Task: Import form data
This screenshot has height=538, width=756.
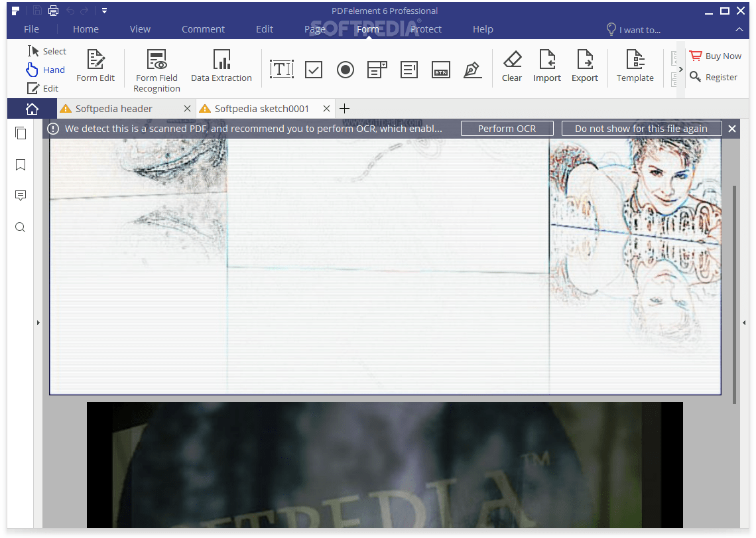Action: (547, 66)
